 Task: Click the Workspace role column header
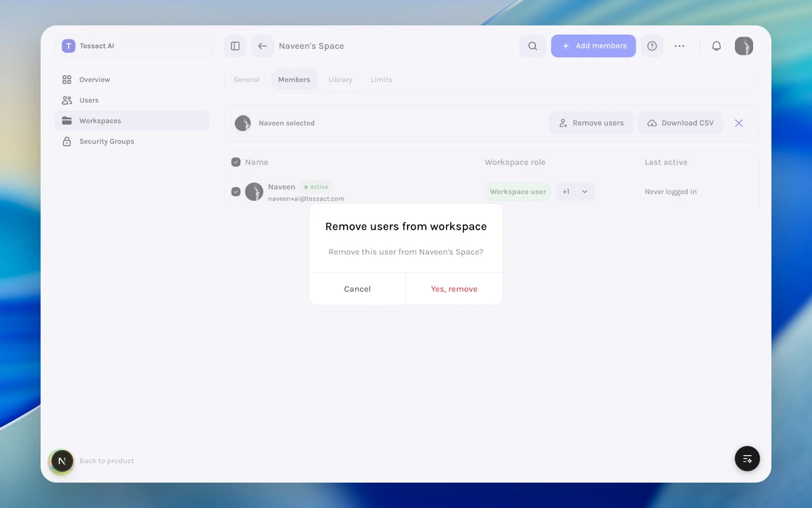515,162
